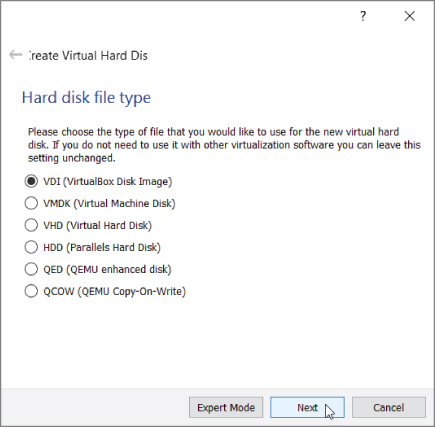Select QCOW (QEMU Copy-On-Write) option

[105, 291]
